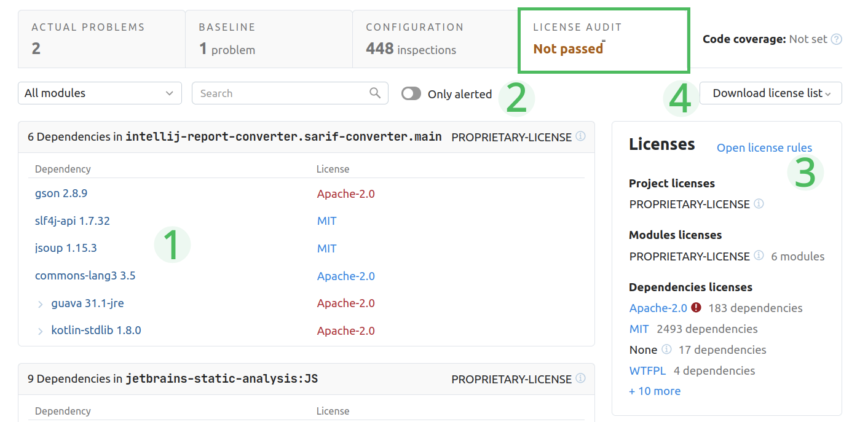This screenshot has width=868, height=422.
Task: Open Download license list dropdown
Action: click(770, 93)
